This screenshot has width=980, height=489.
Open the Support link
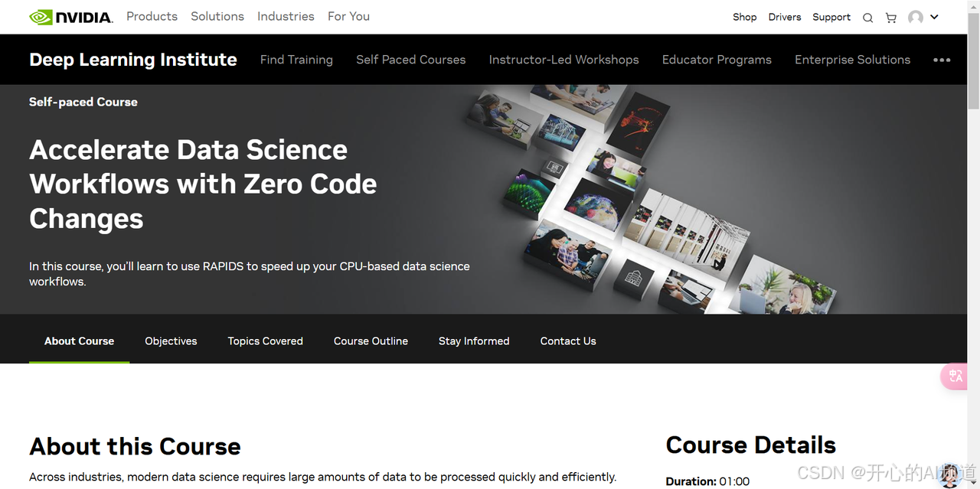click(831, 17)
